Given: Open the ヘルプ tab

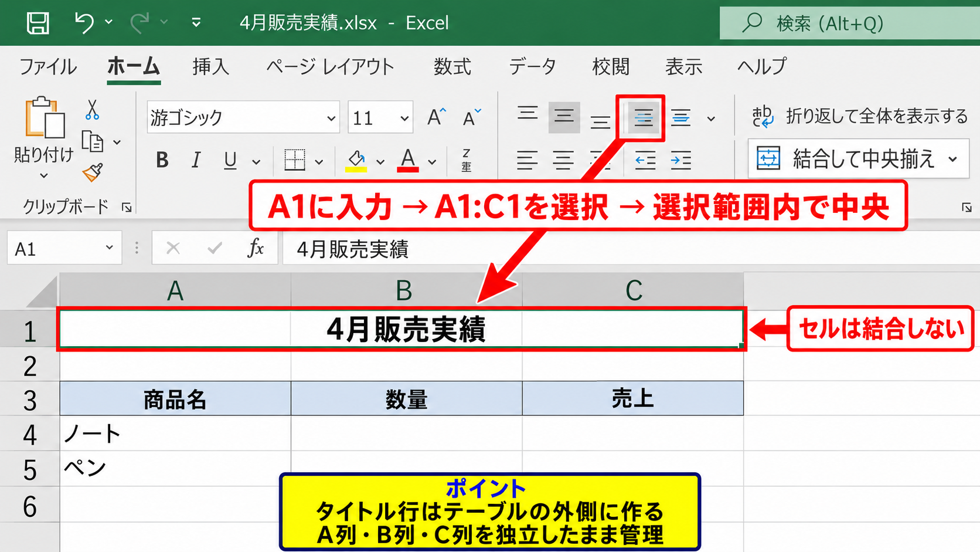Looking at the screenshot, I should click(x=762, y=67).
